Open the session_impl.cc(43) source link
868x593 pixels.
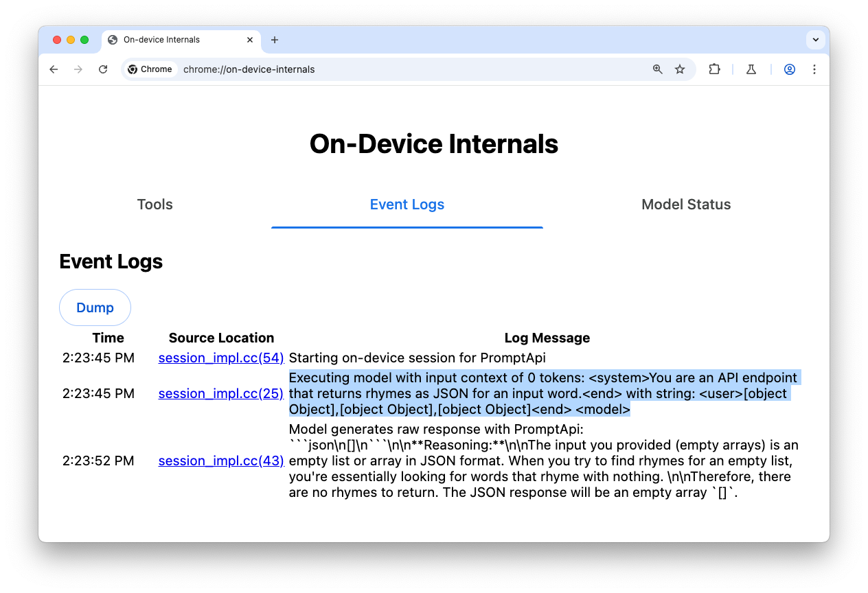[x=220, y=461]
